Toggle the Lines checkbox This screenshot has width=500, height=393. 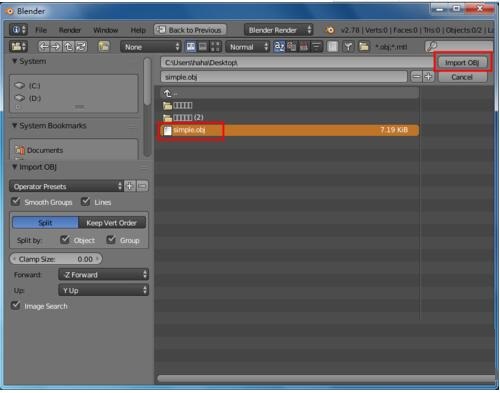point(86,202)
